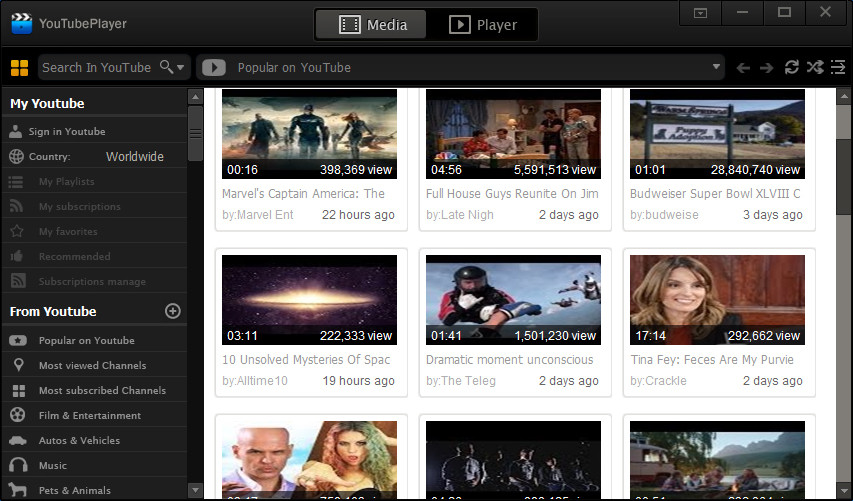This screenshot has height=501, width=853.
Task: Click the globe Country icon
Action: (x=16, y=156)
